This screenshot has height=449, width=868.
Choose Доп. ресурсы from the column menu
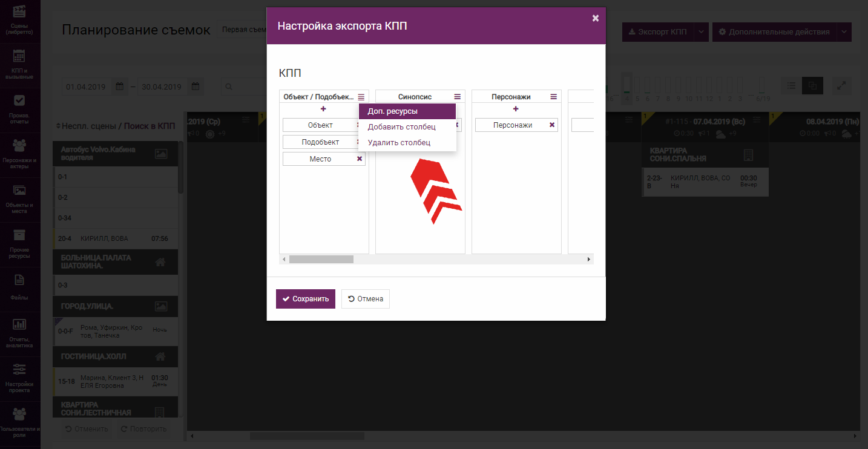407,111
